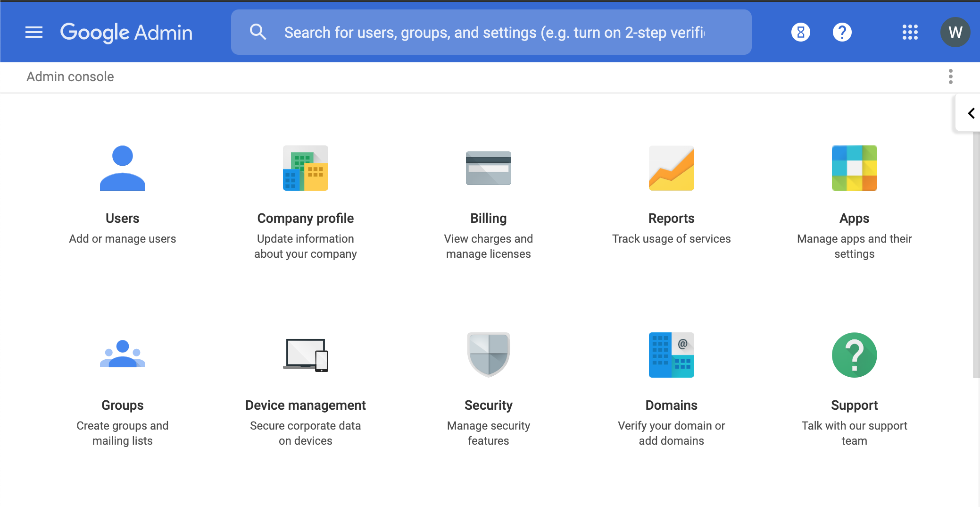Screen dimensions: 980x507
Task: Click 'Manage security features' description
Action: (489, 433)
